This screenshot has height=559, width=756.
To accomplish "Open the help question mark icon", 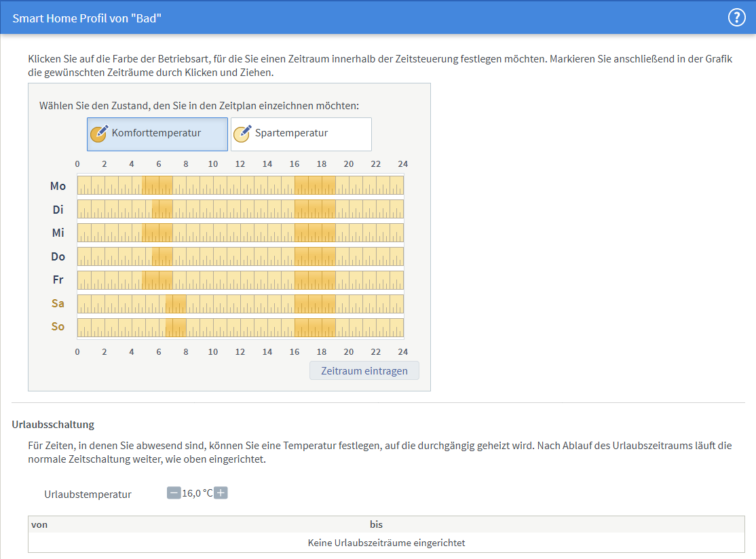I will tap(736, 18).
